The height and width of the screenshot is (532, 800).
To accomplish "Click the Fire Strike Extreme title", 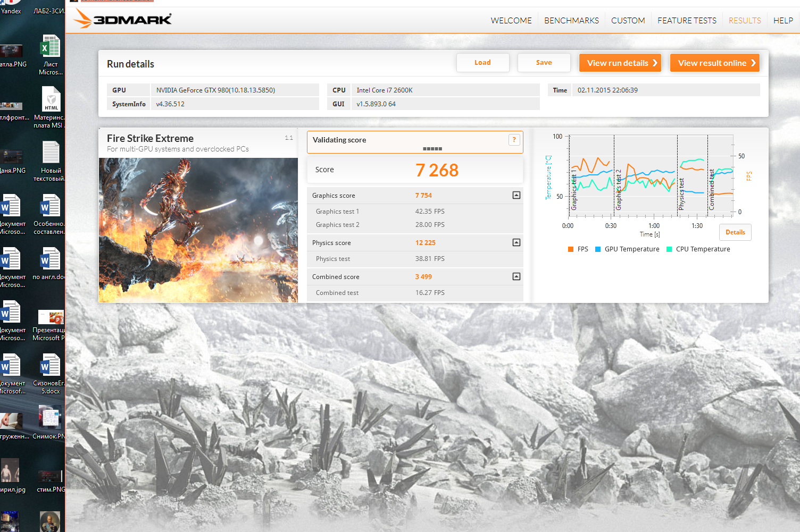I will point(150,138).
